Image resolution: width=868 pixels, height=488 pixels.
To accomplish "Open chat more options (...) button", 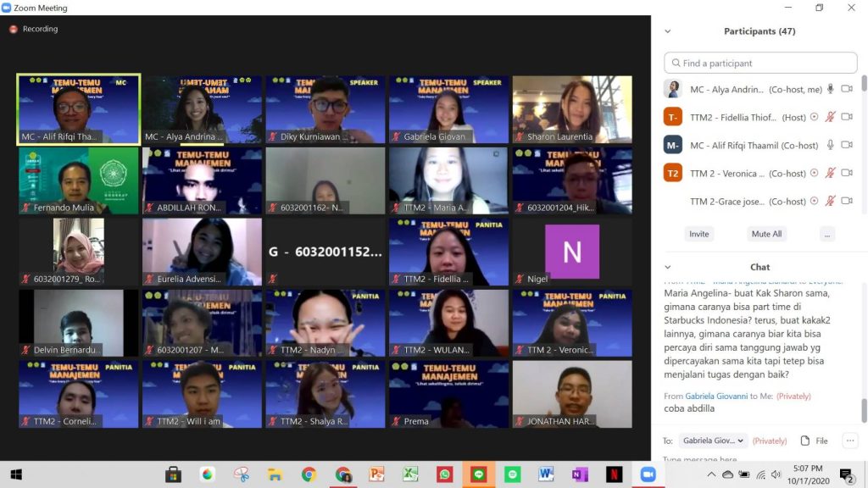I will click(x=850, y=441).
